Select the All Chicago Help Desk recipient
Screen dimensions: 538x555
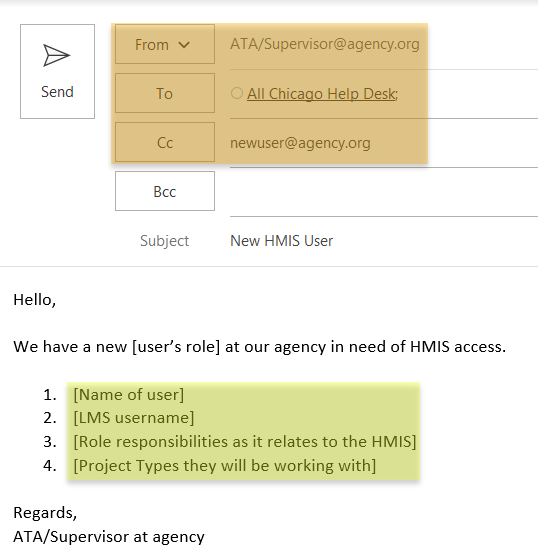pyautogui.click(x=322, y=94)
